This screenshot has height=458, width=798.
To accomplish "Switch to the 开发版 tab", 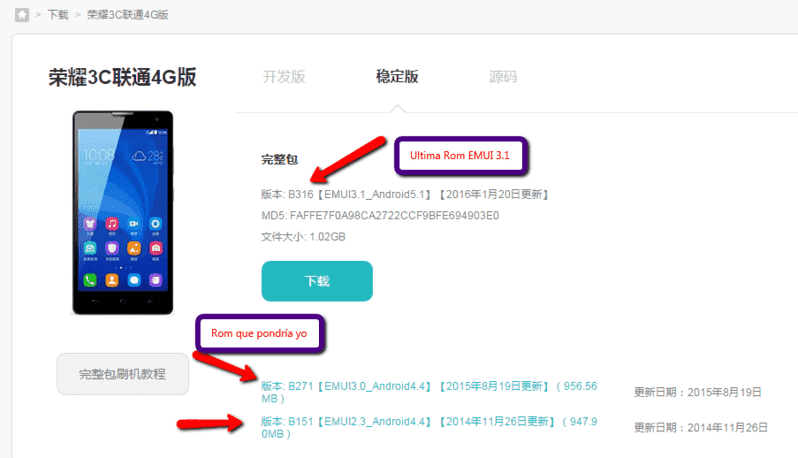I will point(284,77).
